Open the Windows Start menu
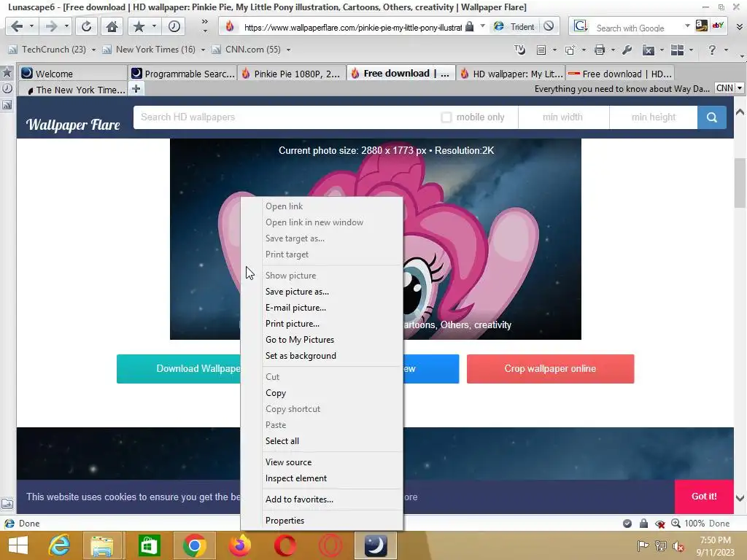The image size is (747, 560). (x=18, y=545)
